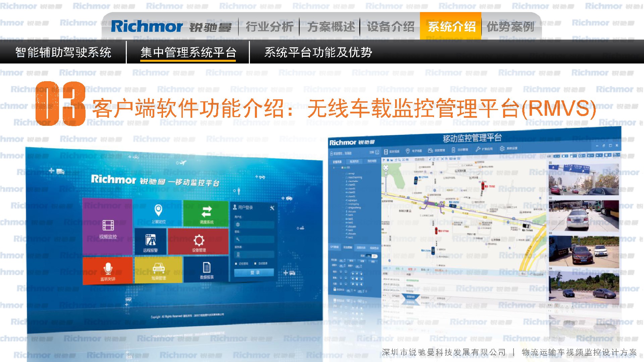Open 系统平台功能及优势 sub-section
Viewport: 644px width, 362px height.
318,52
